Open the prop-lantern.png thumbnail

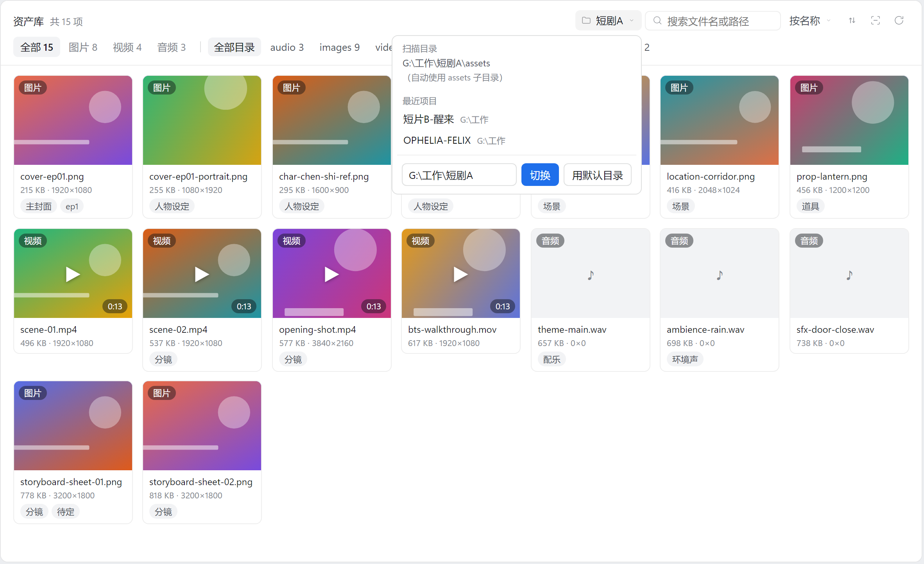pos(849,120)
